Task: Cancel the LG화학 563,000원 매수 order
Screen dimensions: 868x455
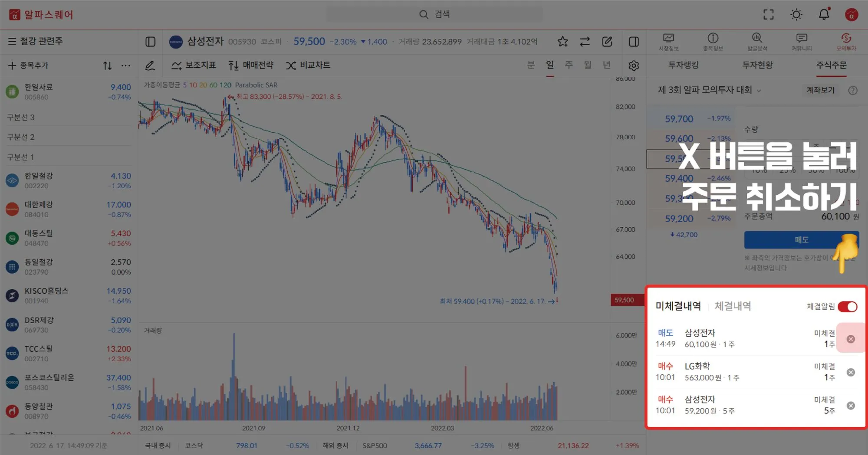Action: pos(851,372)
